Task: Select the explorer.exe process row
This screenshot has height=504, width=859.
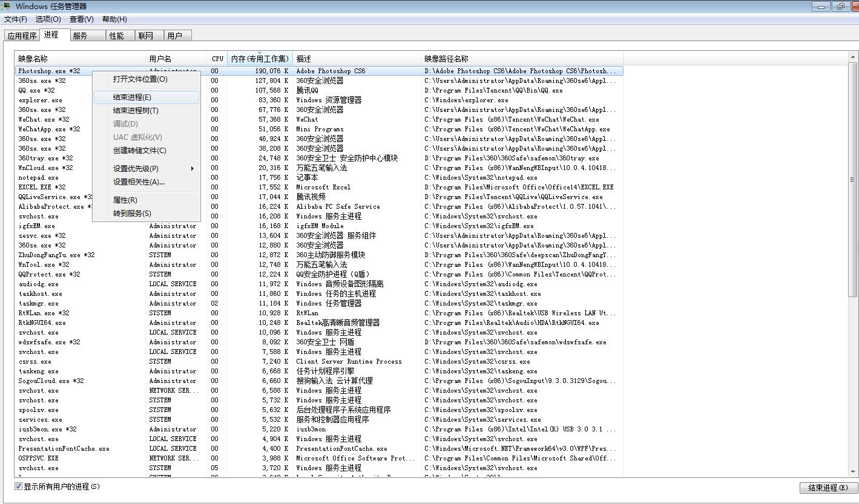Action: click(319, 100)
